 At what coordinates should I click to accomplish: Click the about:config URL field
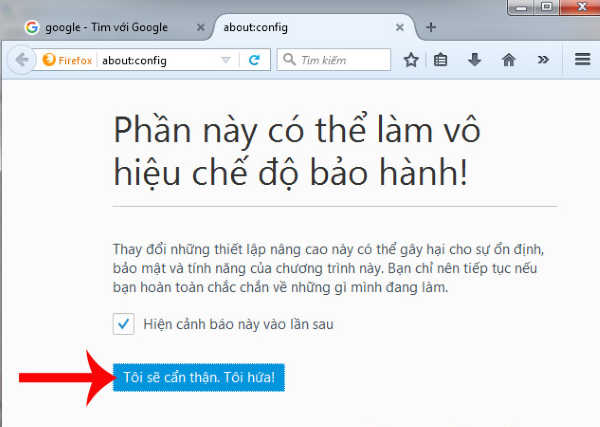point(160,60)
